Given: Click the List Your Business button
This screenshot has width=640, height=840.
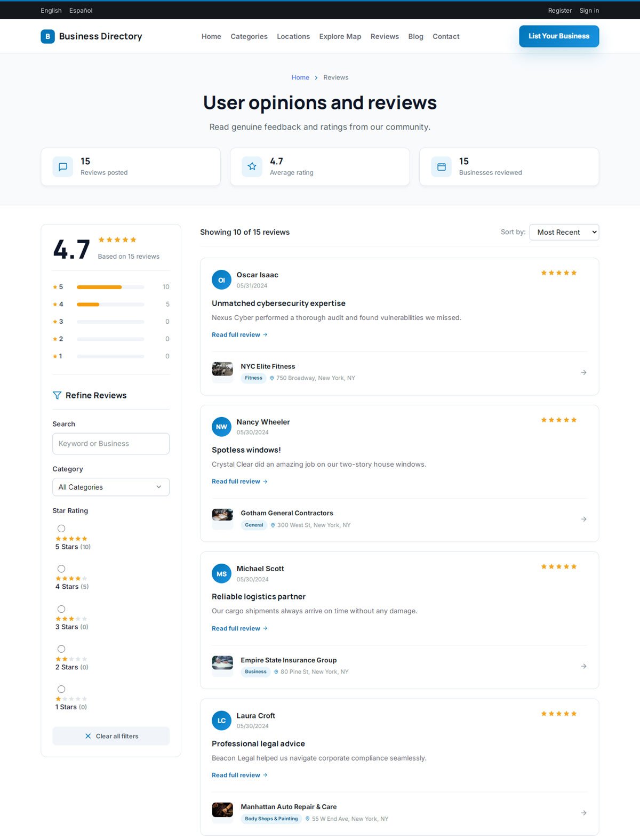Looking at the screenshot, I should coord(559,36).
